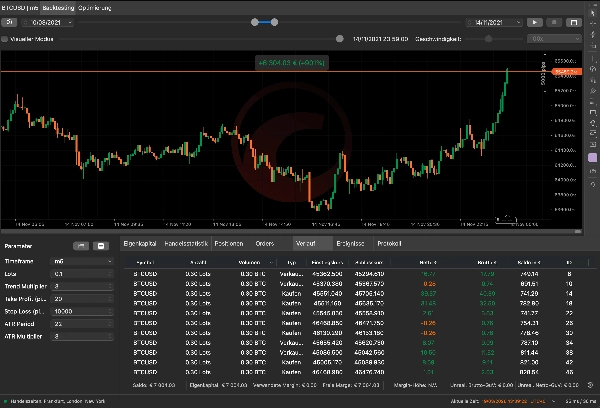Click the Lots field stepper arrows
The width and height of the screenshot is (600, 408).
click(110, 274)
